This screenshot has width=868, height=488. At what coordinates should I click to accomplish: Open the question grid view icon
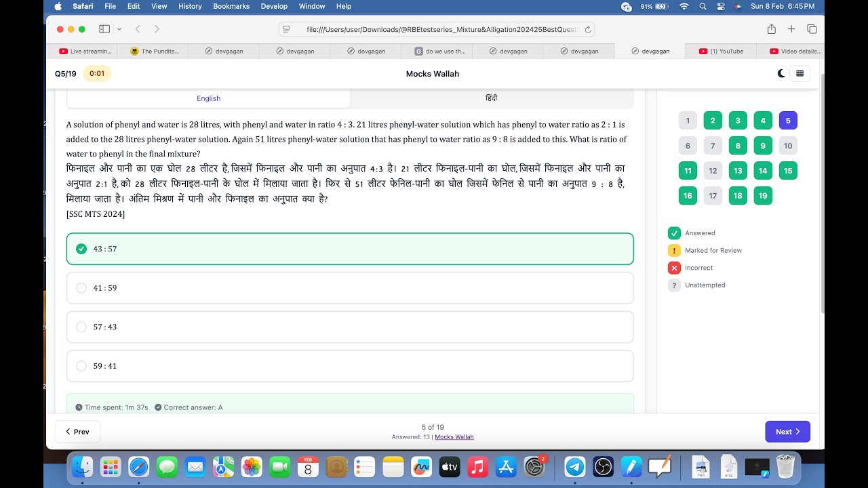pos(800,73)
